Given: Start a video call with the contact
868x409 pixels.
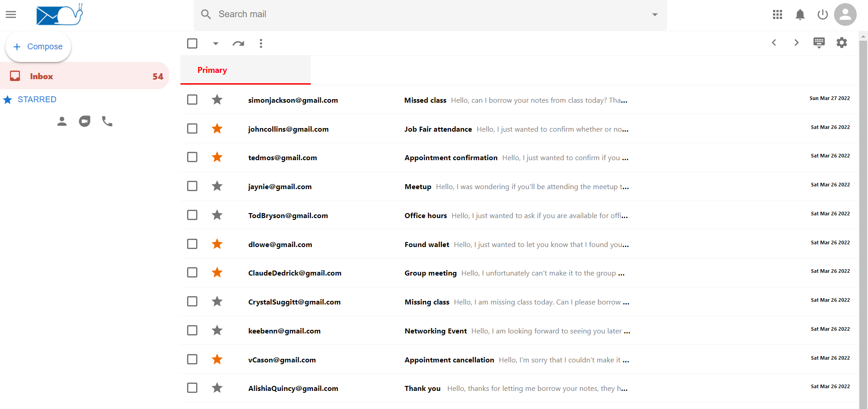Looking at the screenshot, I should pyautogui.click(x=85, y=121).
